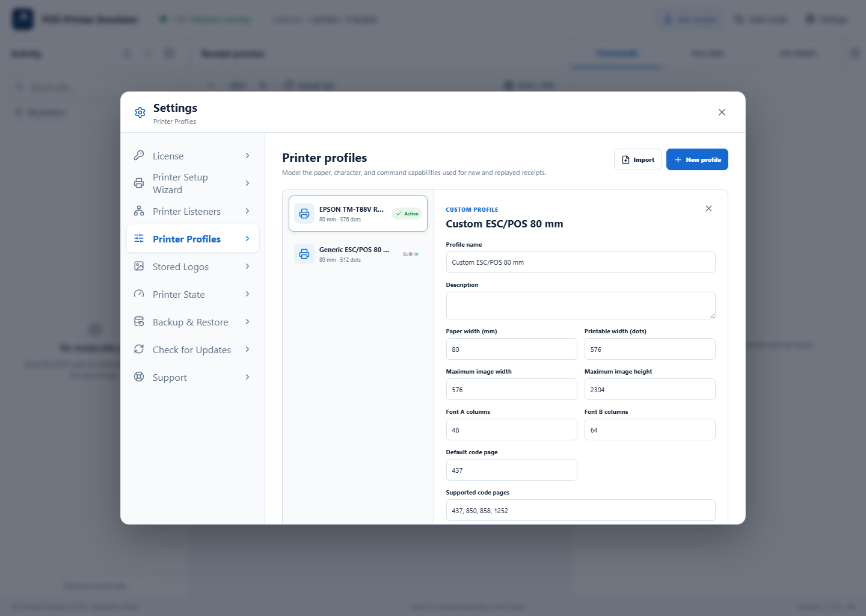This screenshot has height=616, width=866.
Task: Create a New profile
Action: (697, 159)
